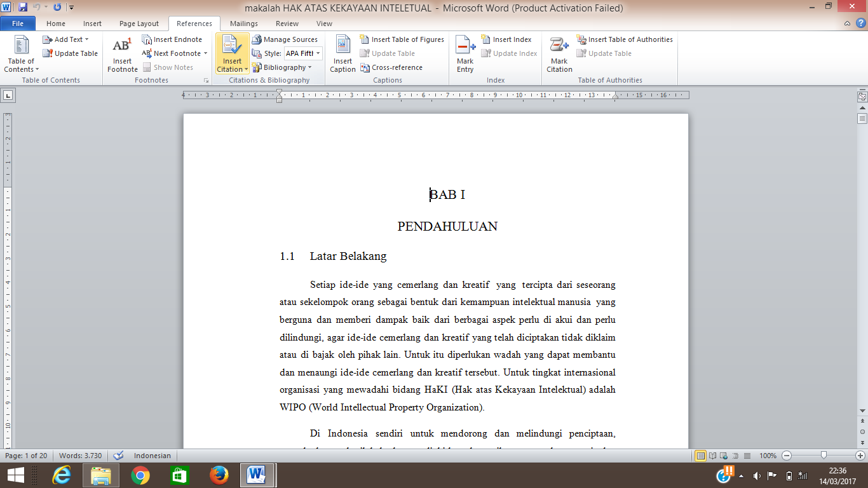Open word count via Words: 3.730 in status bar
This screenshot has height=488, width=868.
(x=80, y=456)
